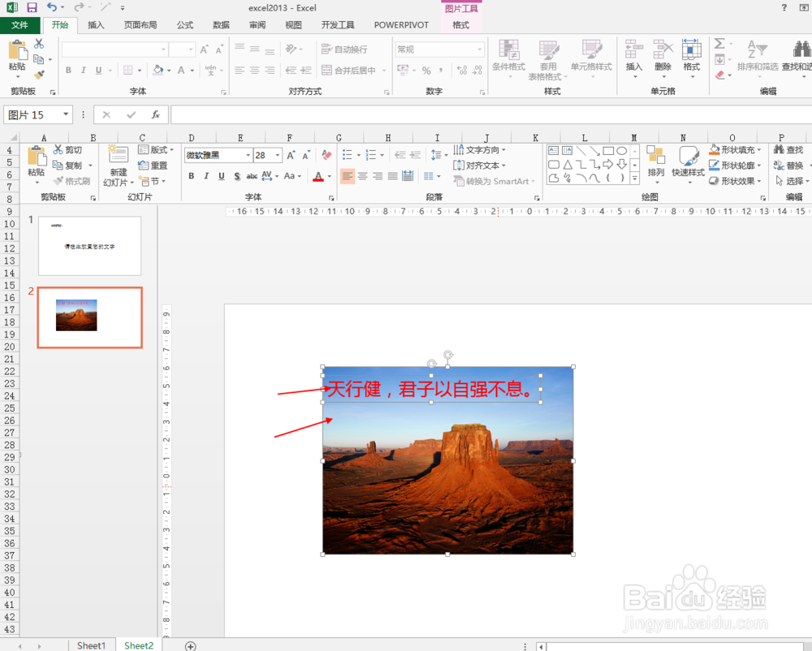Toggle bold formatting on selected text
Image resolution: width=812 pixels, height=651 pixels.
(x=191, y=175)
